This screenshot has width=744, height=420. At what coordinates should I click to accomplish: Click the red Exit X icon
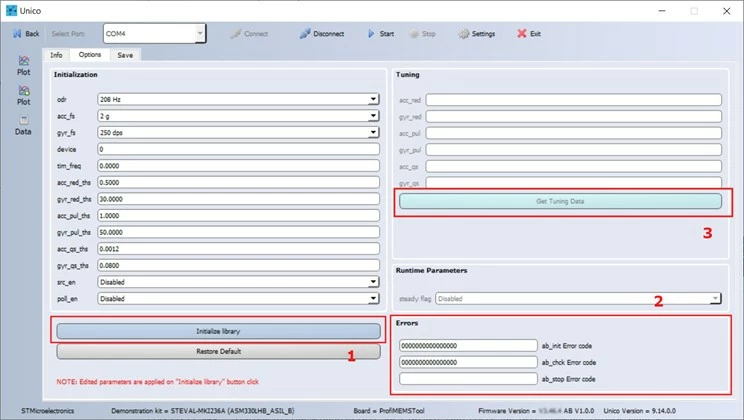(522, 34)
